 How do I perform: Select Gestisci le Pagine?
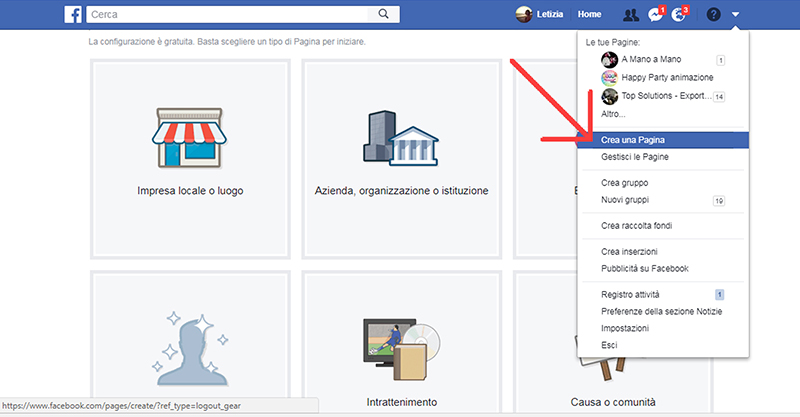click(x=635, y=157)
